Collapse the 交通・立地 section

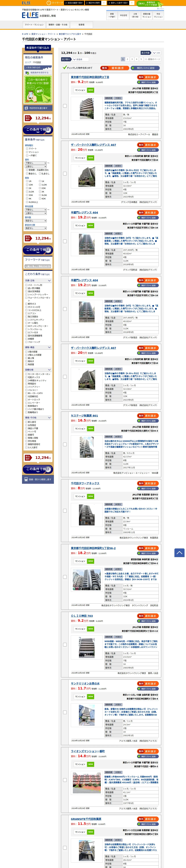38,280
